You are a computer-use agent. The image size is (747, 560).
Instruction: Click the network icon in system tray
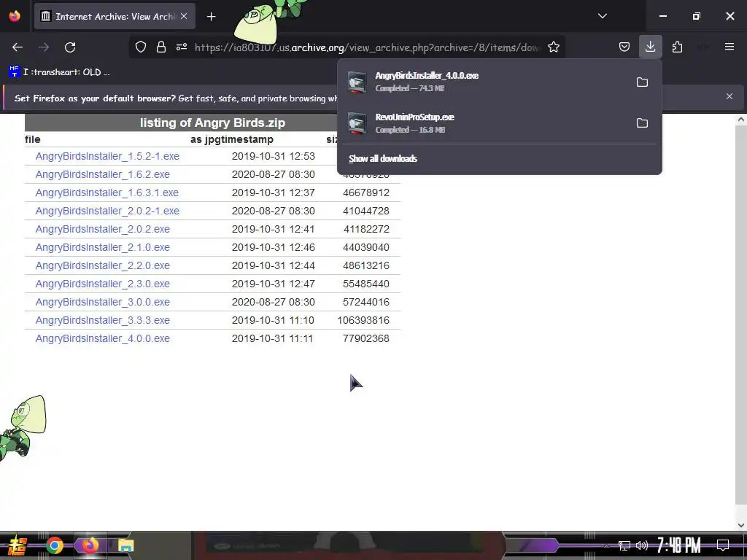[x=624, y=545]
